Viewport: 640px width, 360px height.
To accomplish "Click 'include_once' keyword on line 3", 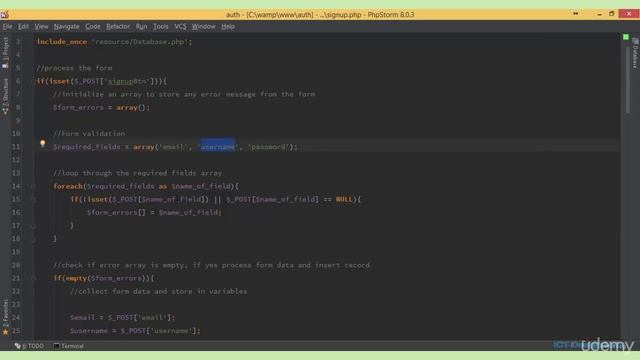I will tap(62, 42).
